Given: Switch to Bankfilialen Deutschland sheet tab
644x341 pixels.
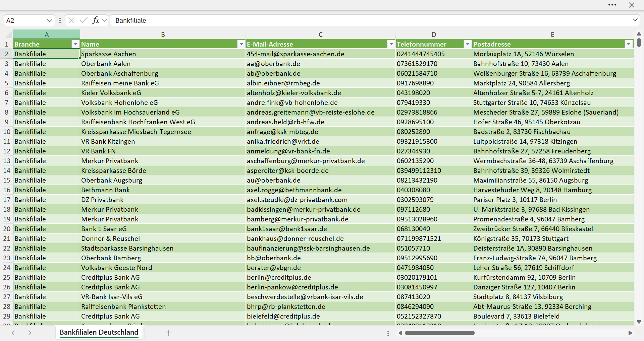Looking at the screenshot, I should click(x=99, y=332).
